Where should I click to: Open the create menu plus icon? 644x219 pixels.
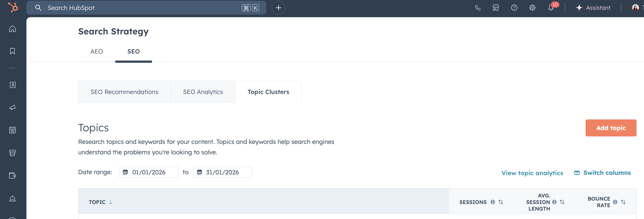coord(278,8)
